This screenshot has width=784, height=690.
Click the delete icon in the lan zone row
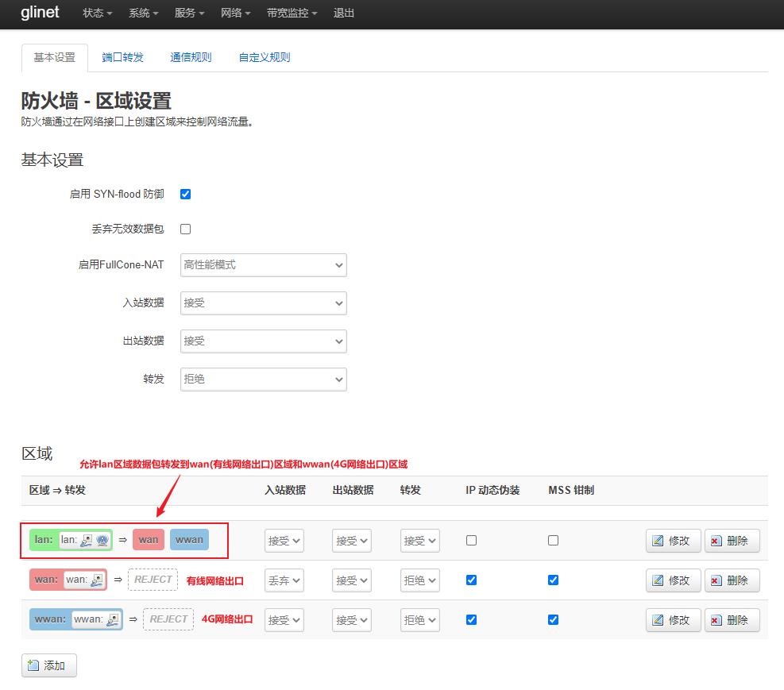click(x=716, y=541)
